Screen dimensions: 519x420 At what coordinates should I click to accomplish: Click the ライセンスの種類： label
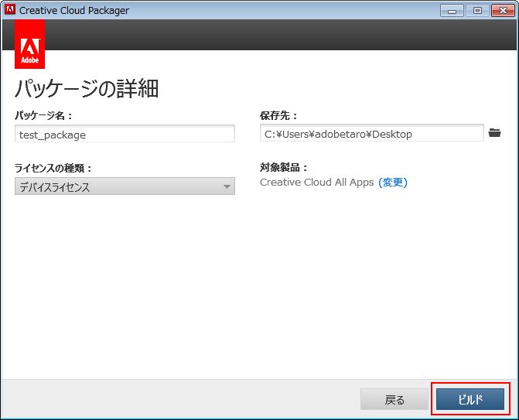point(53,168)
